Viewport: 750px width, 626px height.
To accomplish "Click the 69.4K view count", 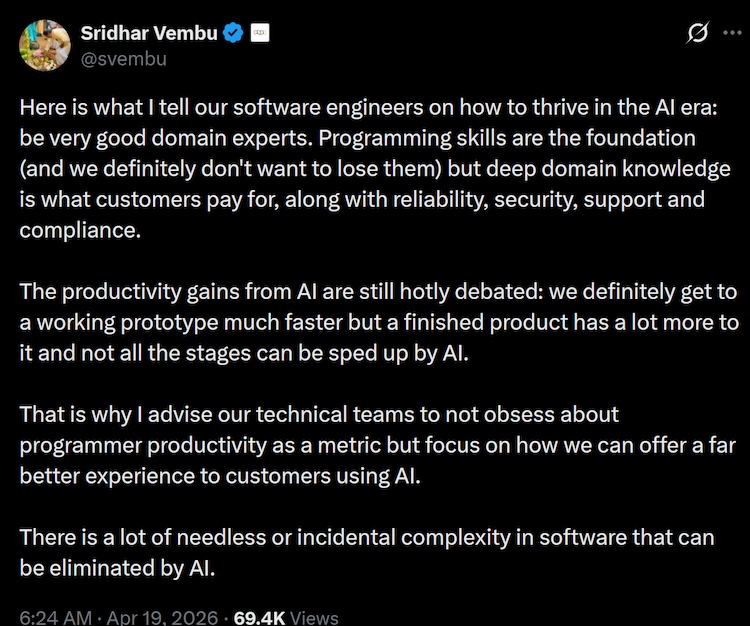I will pos(260,617).
